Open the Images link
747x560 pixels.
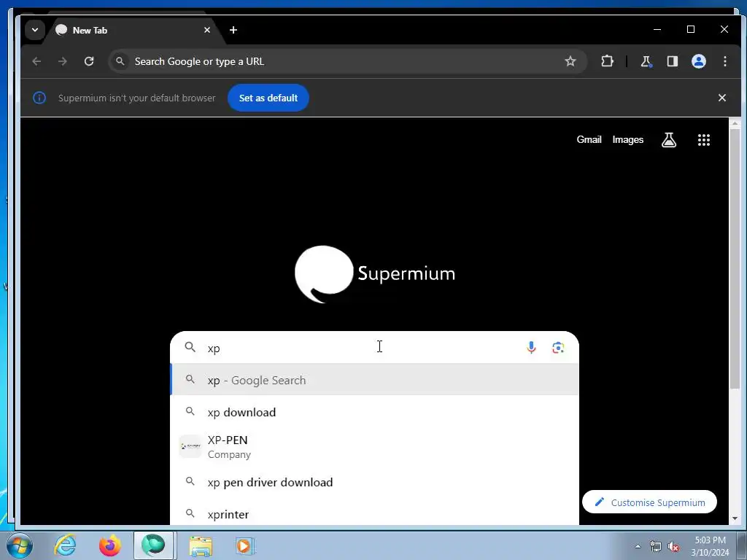pos(628,139)
